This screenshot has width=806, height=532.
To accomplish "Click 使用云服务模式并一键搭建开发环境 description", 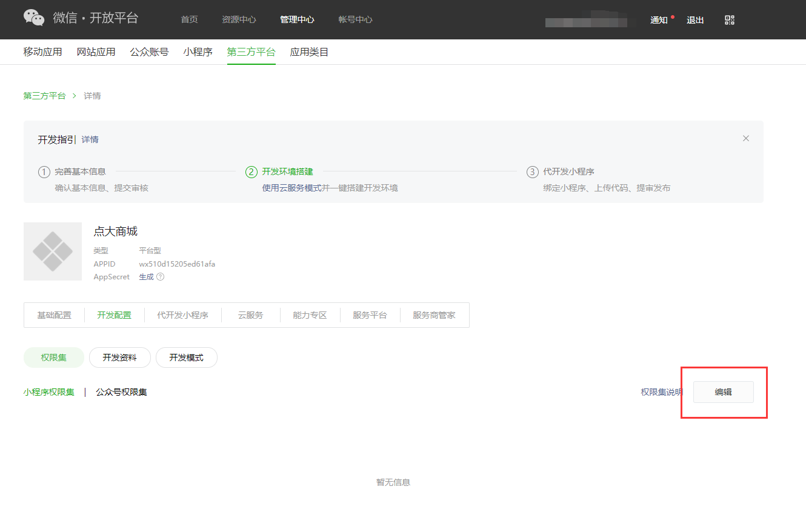I will pyautogui.click(x=330, y=188).
